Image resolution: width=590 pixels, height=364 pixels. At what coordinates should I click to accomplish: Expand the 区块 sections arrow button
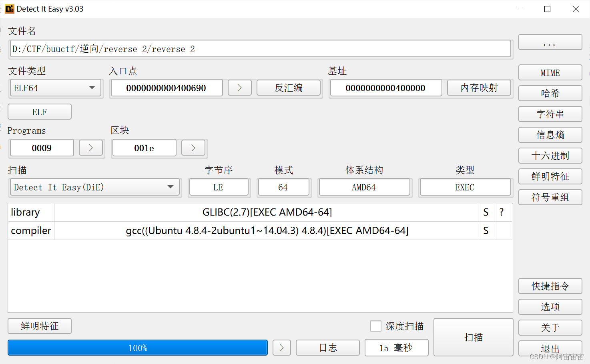tap(193, 148)
